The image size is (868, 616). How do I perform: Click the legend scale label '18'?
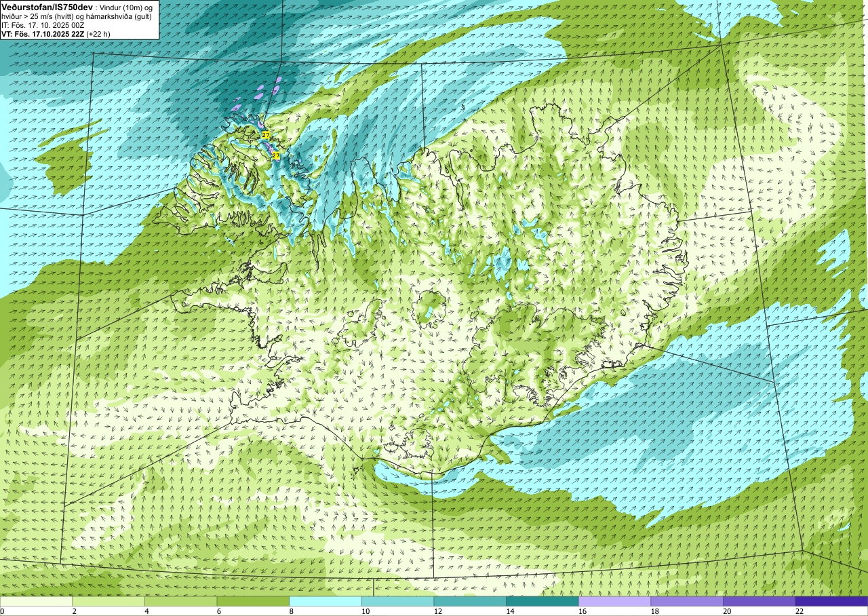tap(655, 611)
